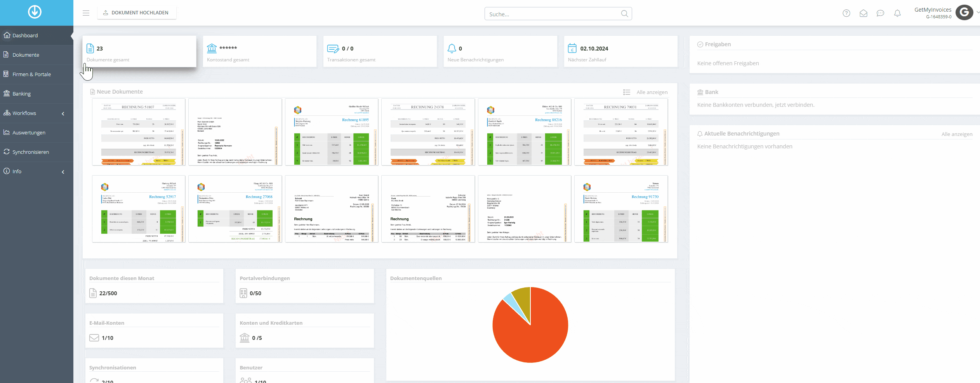Screen dimensions: 980x383
Task: Open Firmen & Portale in the sidebar
Action: click(x=36, y=74)
